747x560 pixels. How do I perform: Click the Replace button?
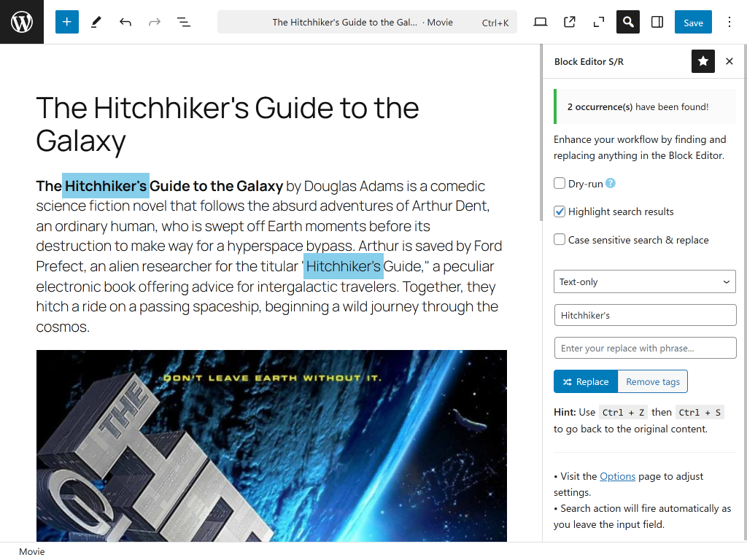(586, 381)
